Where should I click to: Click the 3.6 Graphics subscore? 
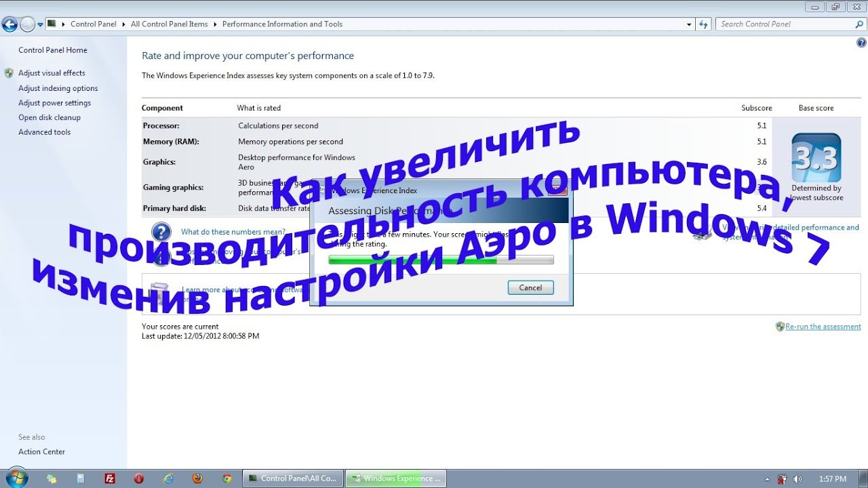[762, 162]
